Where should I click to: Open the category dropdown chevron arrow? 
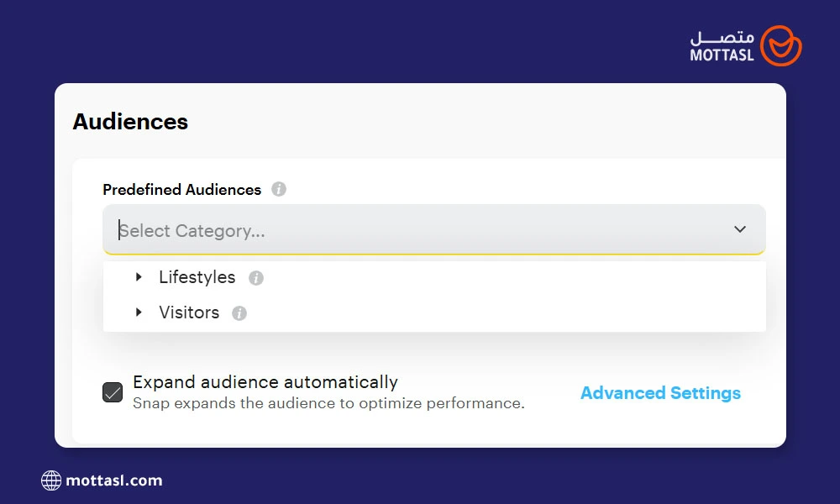[x=739, y=229]
